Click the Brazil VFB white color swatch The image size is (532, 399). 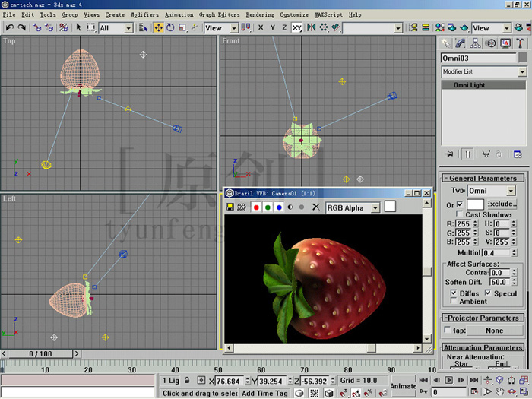click(x=390, y=206)
